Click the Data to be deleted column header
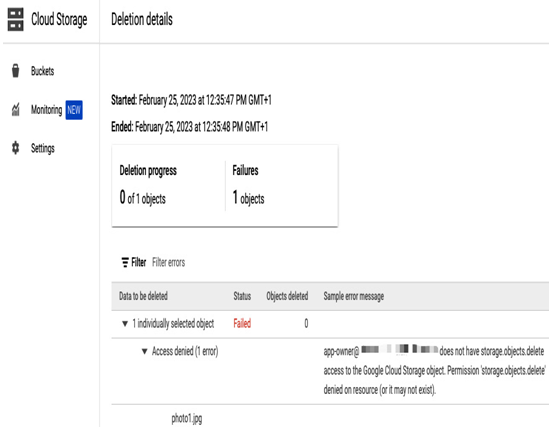This screenshot has width=556, height=427. [143, 296]
